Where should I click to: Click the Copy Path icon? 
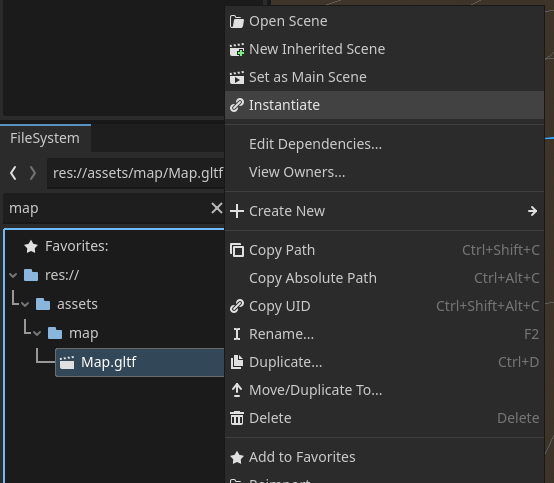[236, 250]
